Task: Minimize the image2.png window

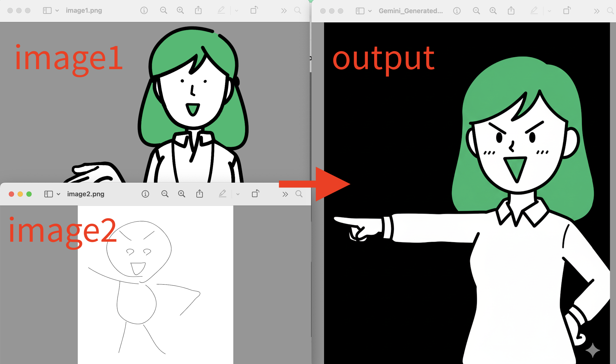Action: 20,194
